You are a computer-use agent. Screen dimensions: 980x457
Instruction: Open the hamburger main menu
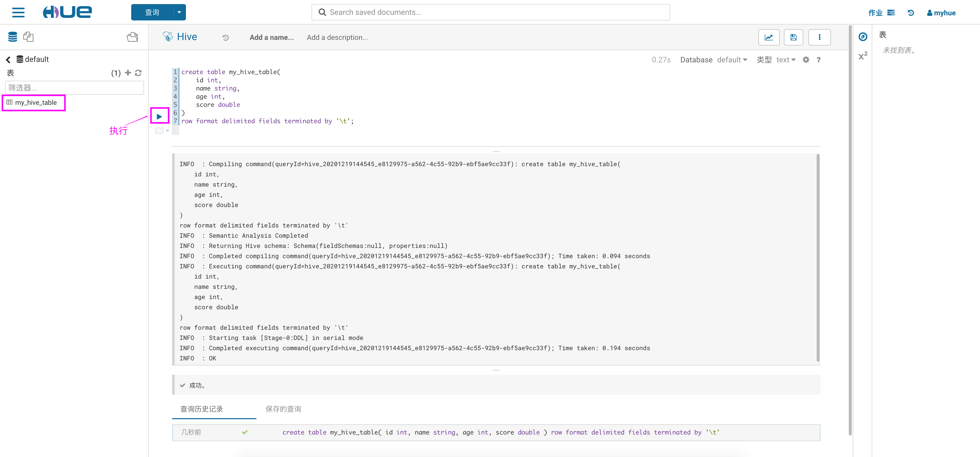18,13
